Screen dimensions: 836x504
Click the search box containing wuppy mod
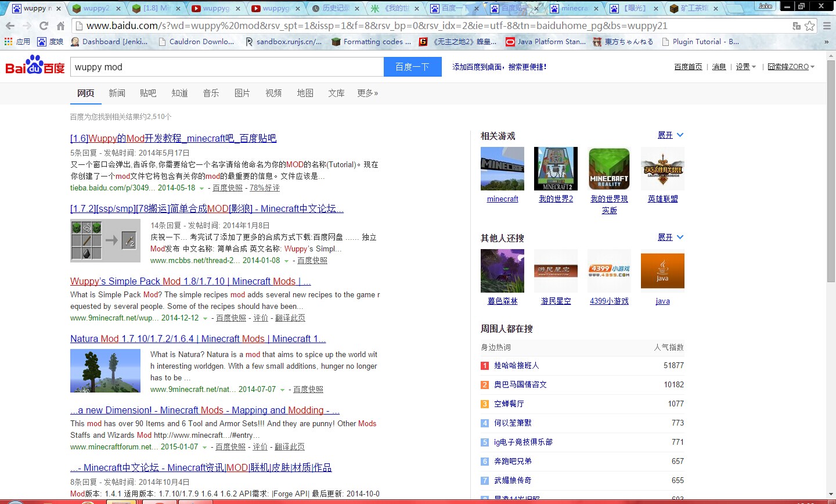[x=226, y=67]
